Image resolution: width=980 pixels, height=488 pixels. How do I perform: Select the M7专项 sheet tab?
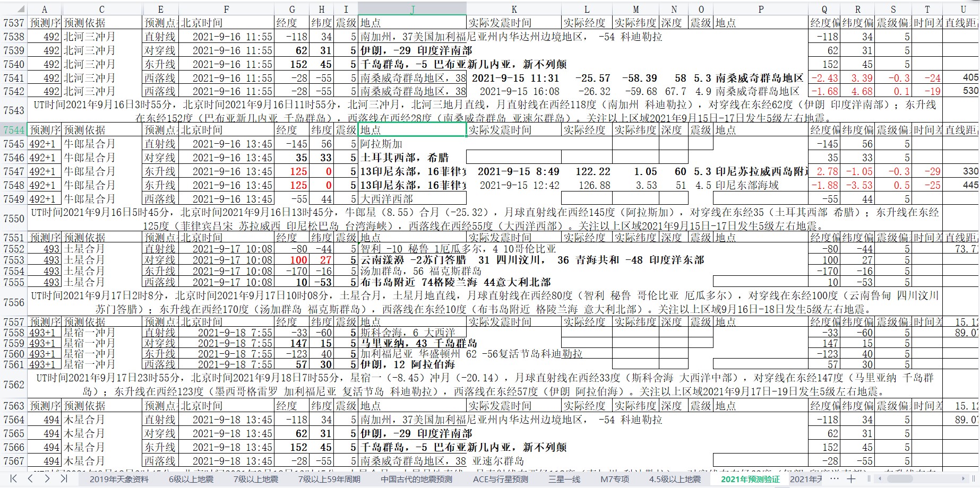pos(615,479)
